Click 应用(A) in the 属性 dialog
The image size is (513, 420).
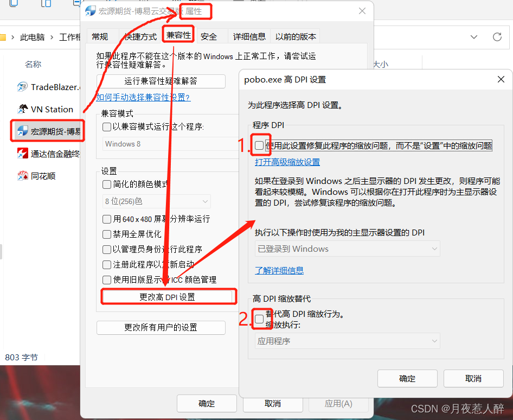338,403
